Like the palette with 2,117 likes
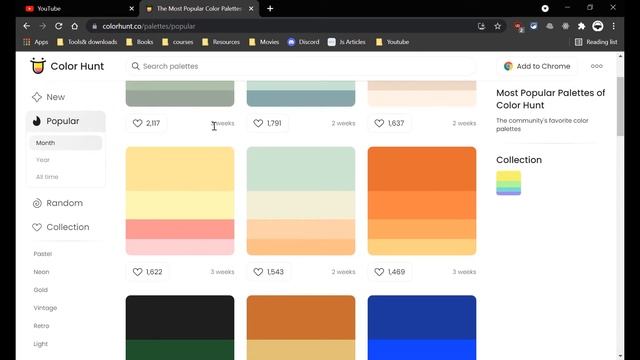The image size is (640, 360). [x=146, y=123]
